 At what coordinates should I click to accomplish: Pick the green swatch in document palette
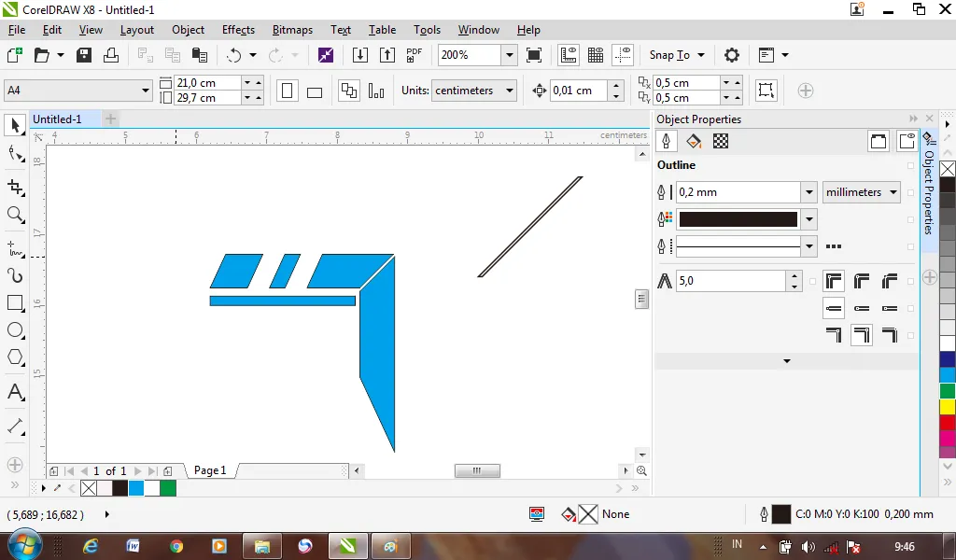[x=168, y=488]
